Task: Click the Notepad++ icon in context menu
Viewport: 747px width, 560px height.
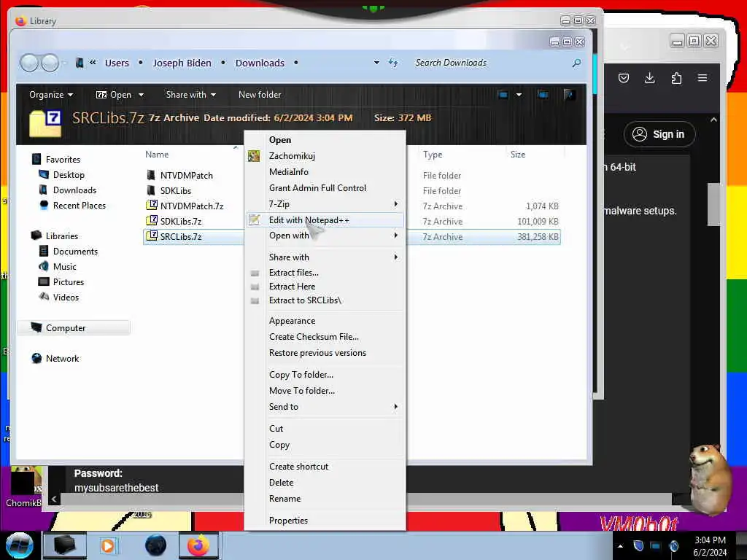Action: pos(255,219)
